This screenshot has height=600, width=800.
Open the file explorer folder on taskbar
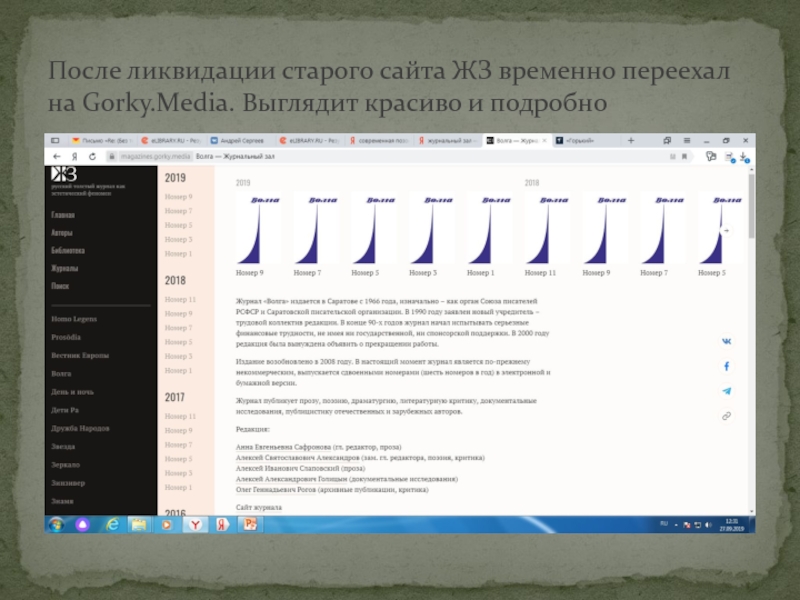coord(139,524)
